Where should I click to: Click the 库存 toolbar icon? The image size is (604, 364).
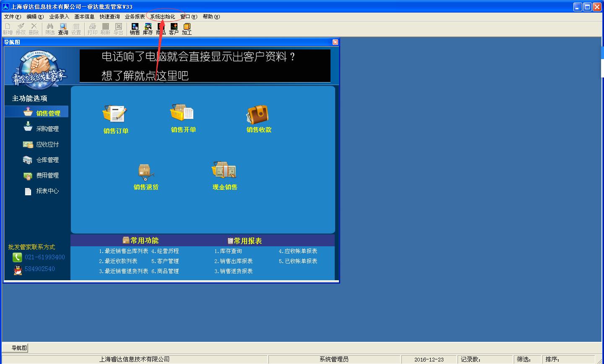click(148, 29)
